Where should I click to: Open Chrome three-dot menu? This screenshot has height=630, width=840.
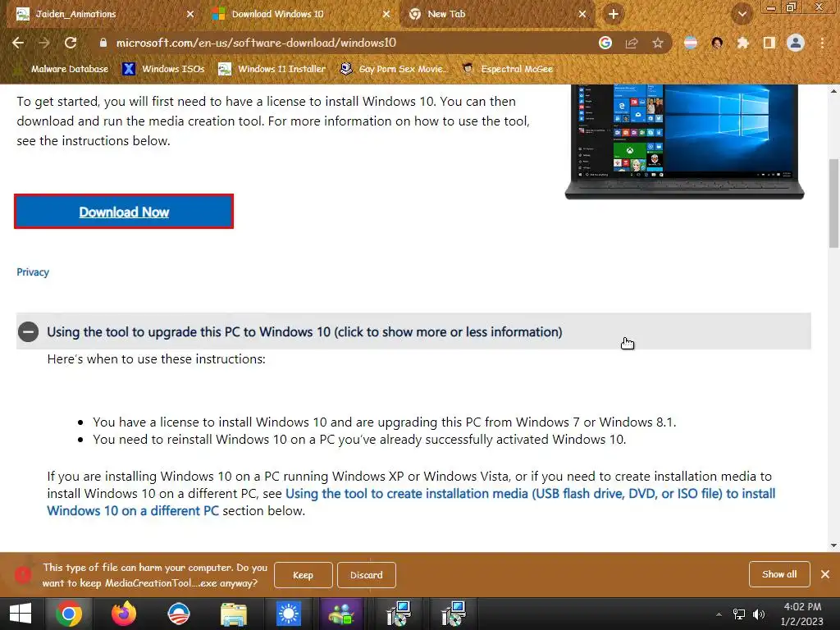click(x=822, y=43)
